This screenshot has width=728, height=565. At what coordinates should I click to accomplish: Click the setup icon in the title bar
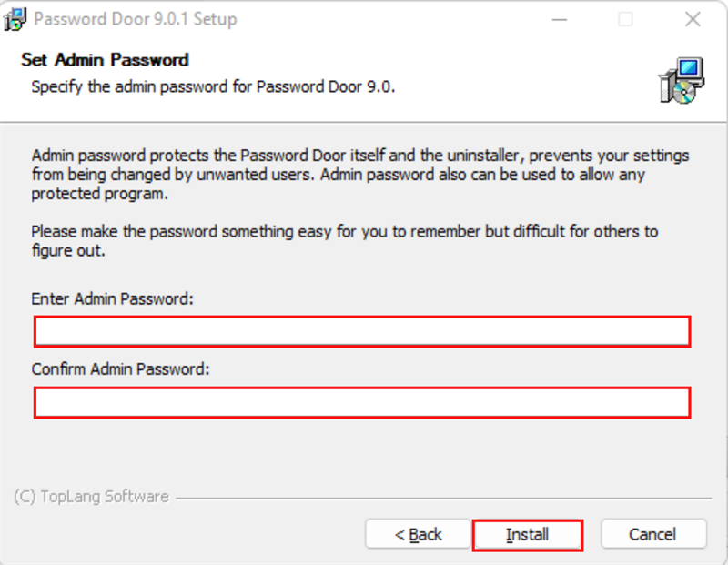point(15,19)
